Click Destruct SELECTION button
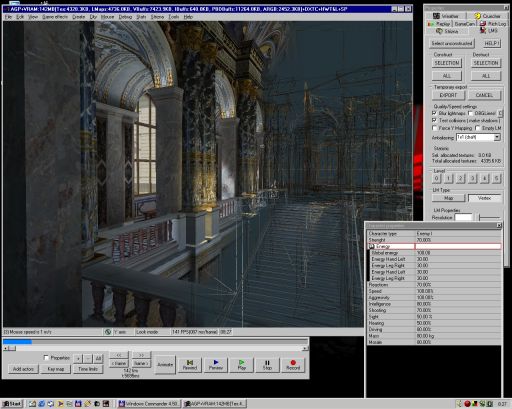This screenshot has width=512, height=409. point(486,63)
